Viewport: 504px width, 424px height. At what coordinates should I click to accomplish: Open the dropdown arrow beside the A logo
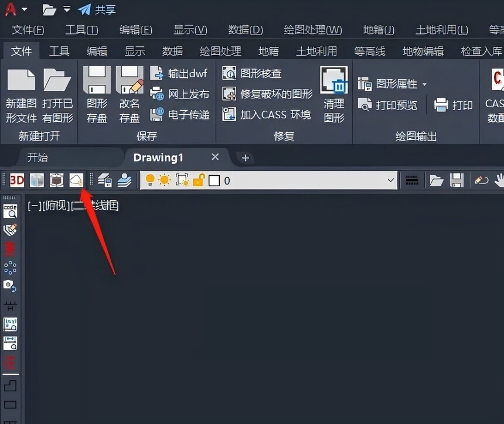[x=24, y=9]
